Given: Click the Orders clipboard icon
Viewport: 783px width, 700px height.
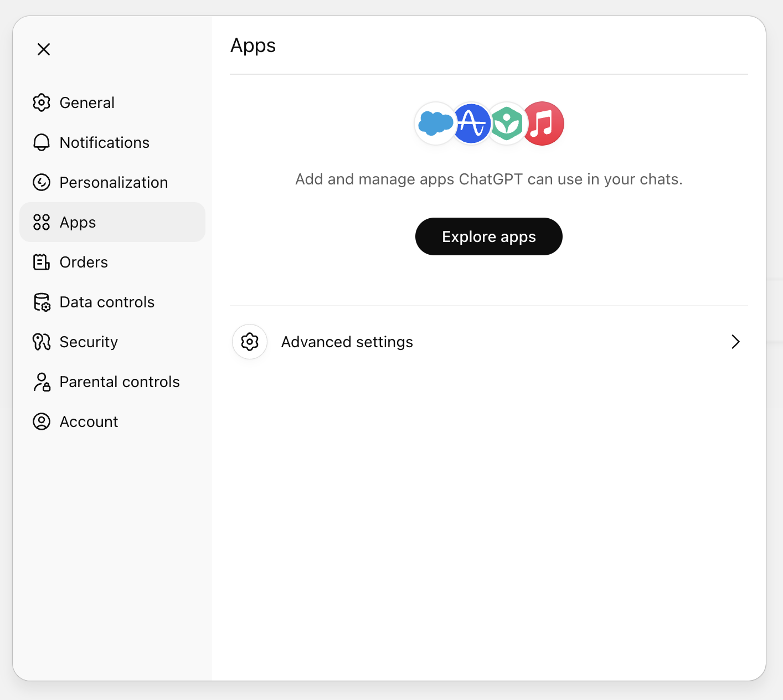Looking at the screenshot, I should coord(41,262).
